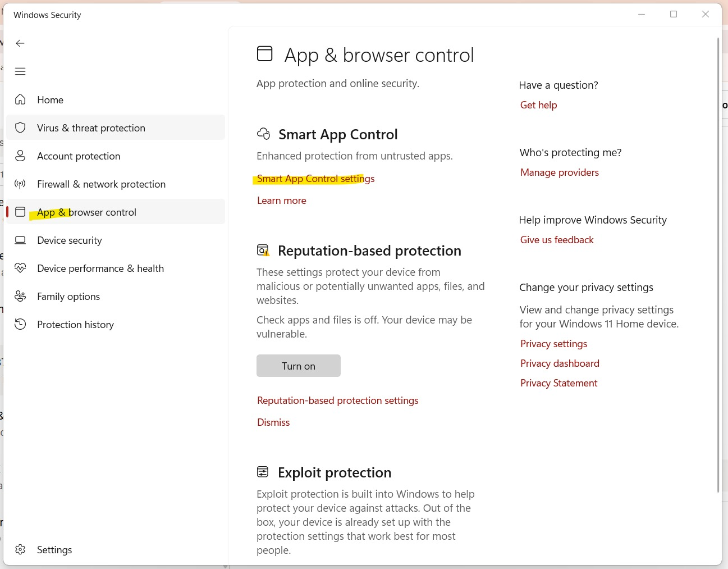Viewport: 728px width, 569px height.
Task: Click the App & browser control page title
Action: click(x=379, y=55)
